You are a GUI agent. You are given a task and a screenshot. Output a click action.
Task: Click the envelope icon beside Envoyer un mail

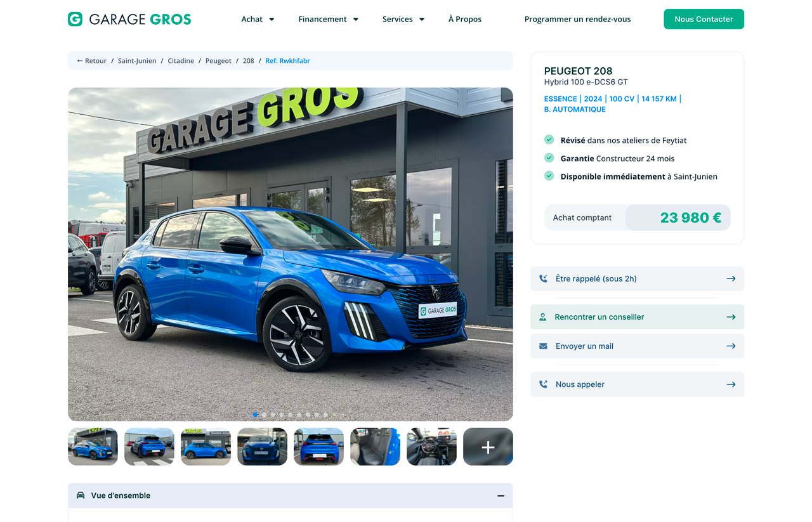543,346
